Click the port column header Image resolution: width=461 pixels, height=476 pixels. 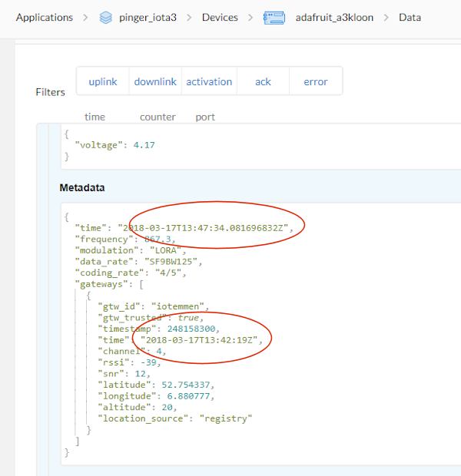pyautogui.click(x=205, y=117)
